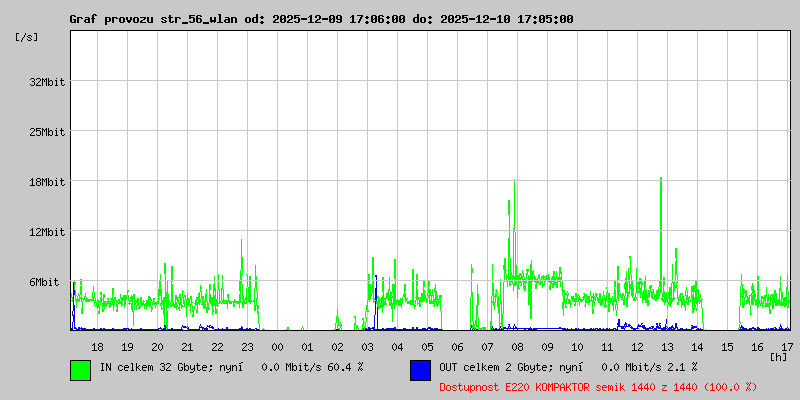The height and width of the screenshot is (400, 800).
Task: Click the '17' hour label on x-axis
Action: point(787,347)
